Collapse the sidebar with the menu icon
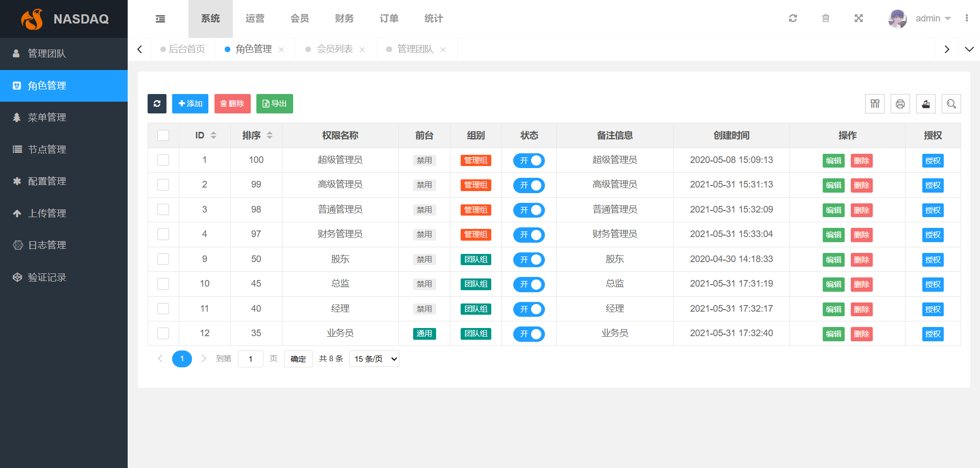The width and height of the screenshot is (980, 468). (160, 19)
